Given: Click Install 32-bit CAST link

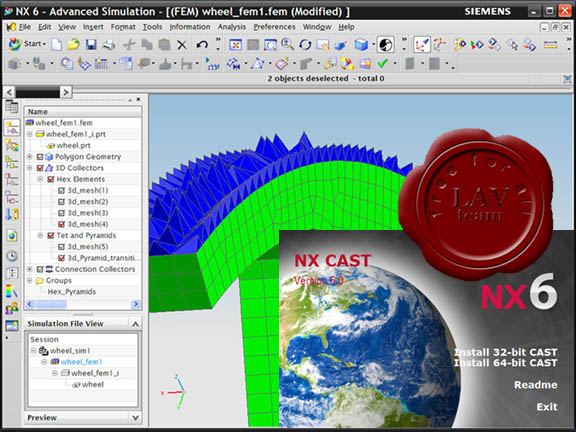Looking at the screenshot, I should 505,352.
